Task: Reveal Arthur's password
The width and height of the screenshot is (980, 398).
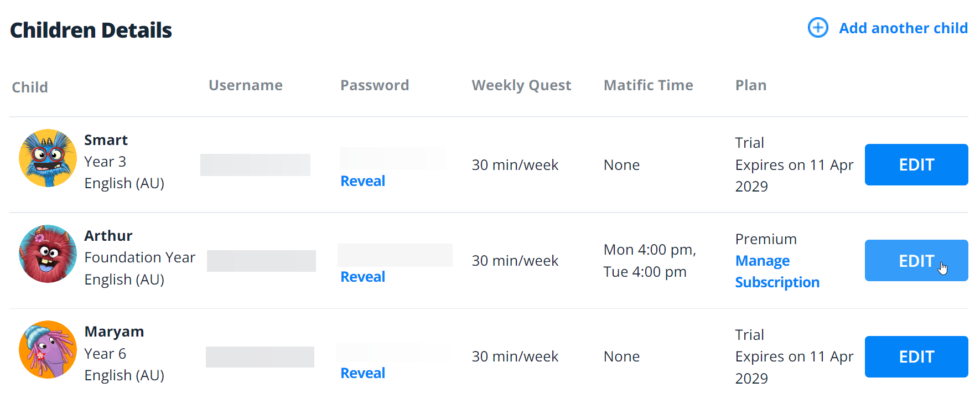Action: pyautogui.click(x=362, y=277)
